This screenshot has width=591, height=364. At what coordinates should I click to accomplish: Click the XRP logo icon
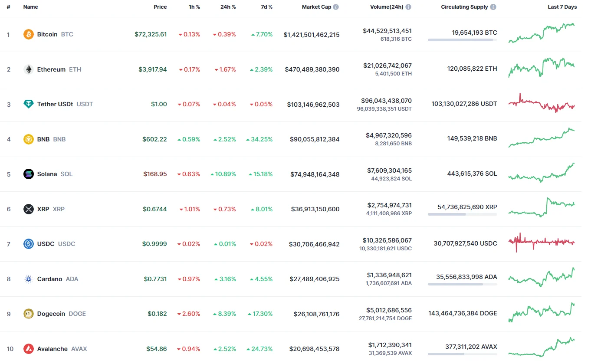click(x=29, y=209)
